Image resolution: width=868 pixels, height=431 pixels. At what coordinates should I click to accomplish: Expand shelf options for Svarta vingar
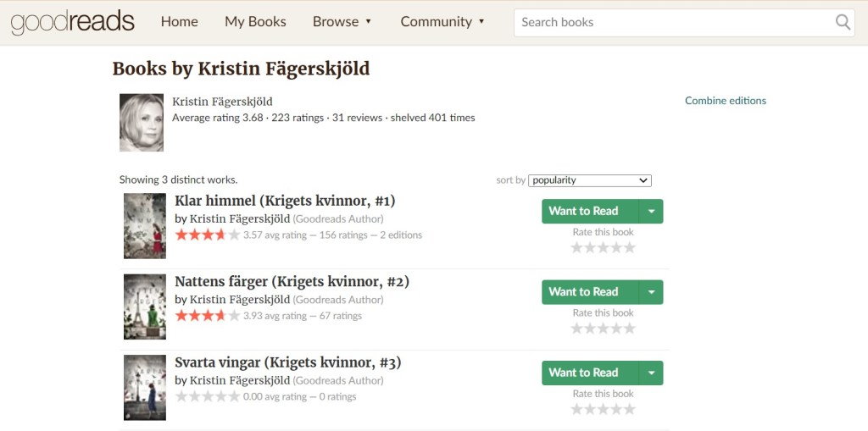tap(651, 373)
